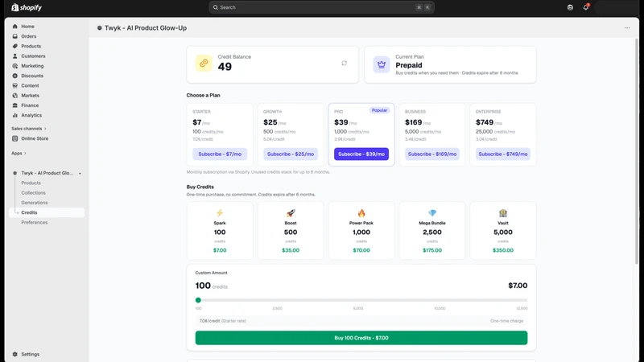Buy 100 Credits for $7.00
Screen dimensions: 644x362
(361, 338)
